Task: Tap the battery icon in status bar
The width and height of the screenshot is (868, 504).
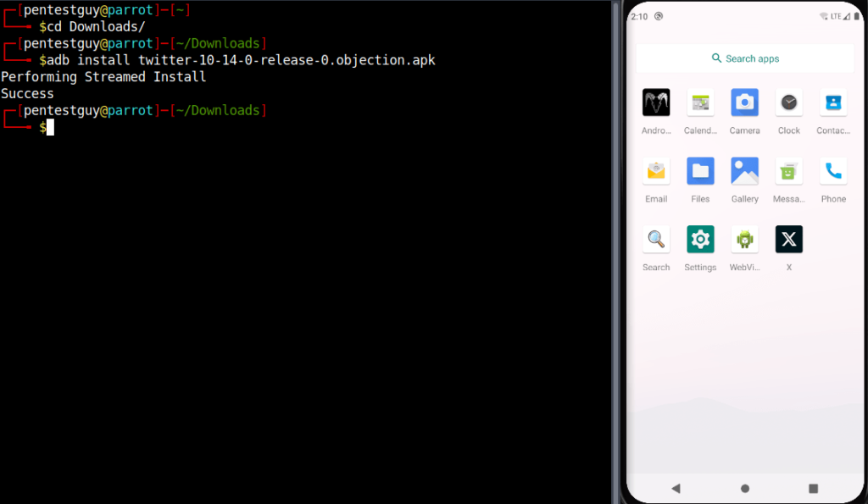Action: tap(856, 17)
